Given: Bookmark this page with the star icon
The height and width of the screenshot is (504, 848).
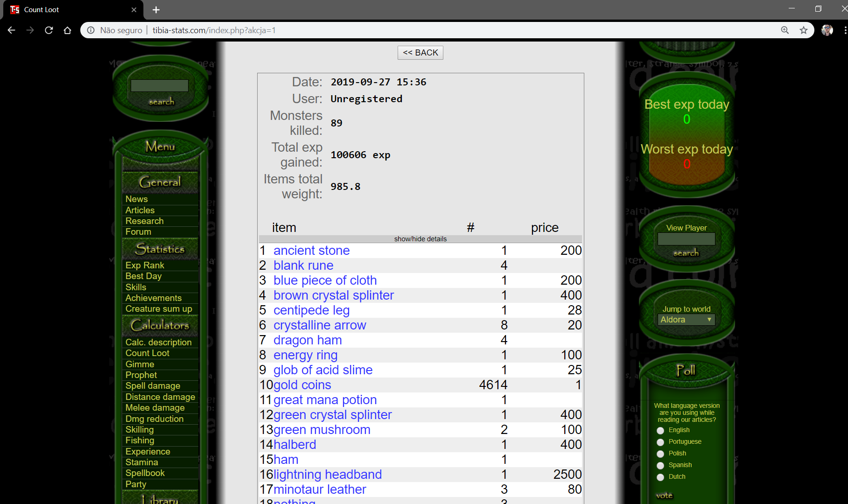Looking at the screenshot, I should [804, 30].
